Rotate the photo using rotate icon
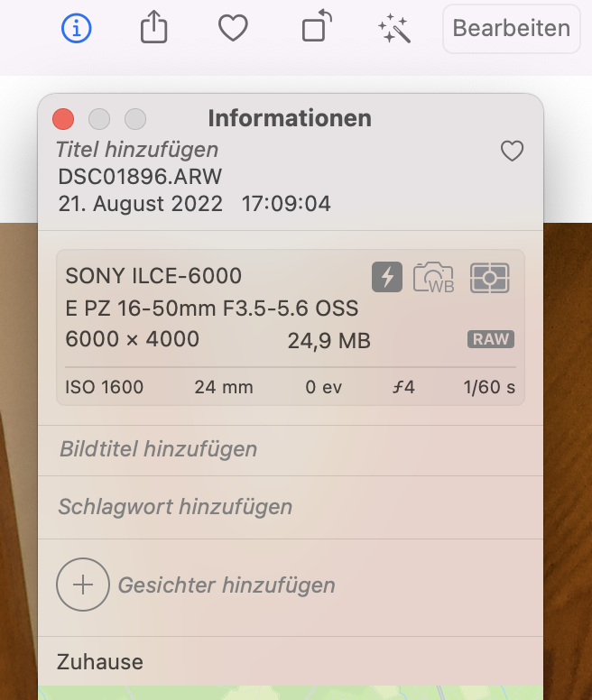This screenshot has height=700, width=592. click(x=314, y=28)
